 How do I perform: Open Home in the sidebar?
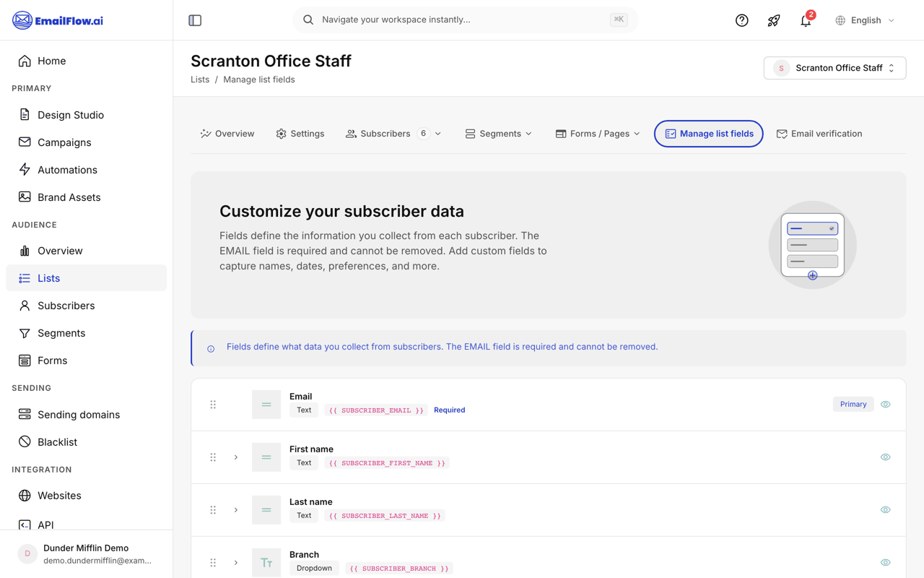[x=86, y=61]
